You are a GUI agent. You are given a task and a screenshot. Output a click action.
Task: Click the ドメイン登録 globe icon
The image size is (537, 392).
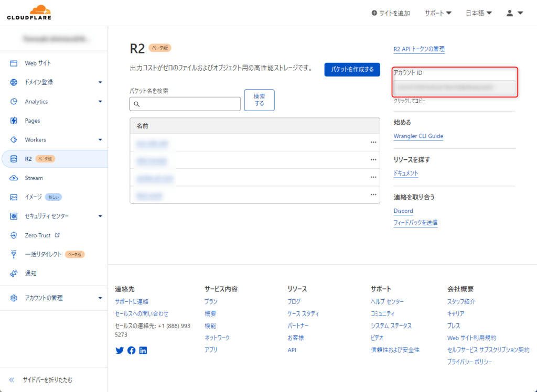click(x=14, y=82)
